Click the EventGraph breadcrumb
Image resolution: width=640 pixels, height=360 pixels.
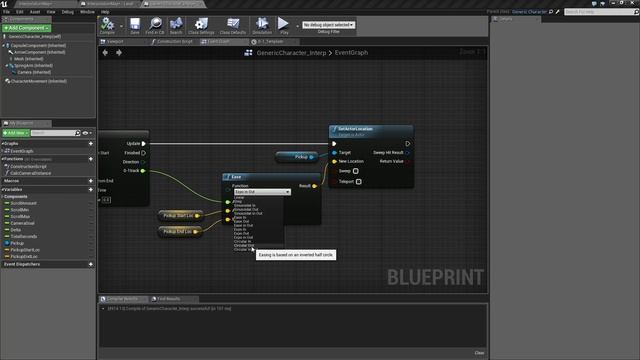point(351,53)
